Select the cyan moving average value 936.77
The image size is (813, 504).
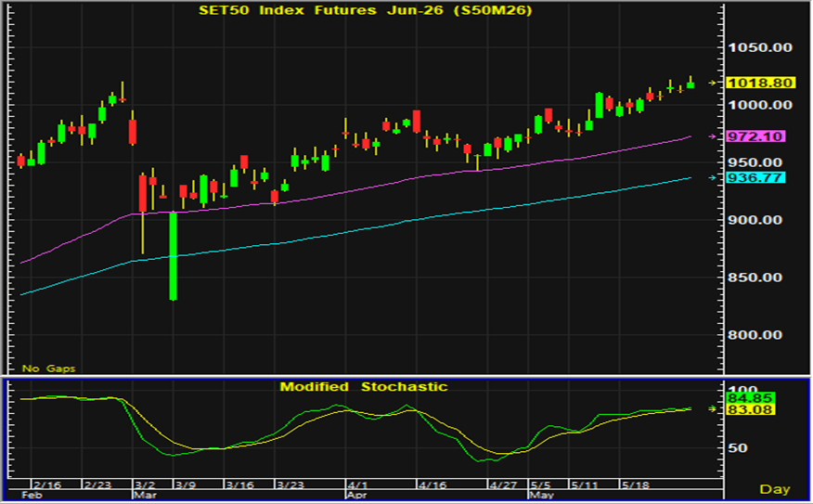point(756,178)
